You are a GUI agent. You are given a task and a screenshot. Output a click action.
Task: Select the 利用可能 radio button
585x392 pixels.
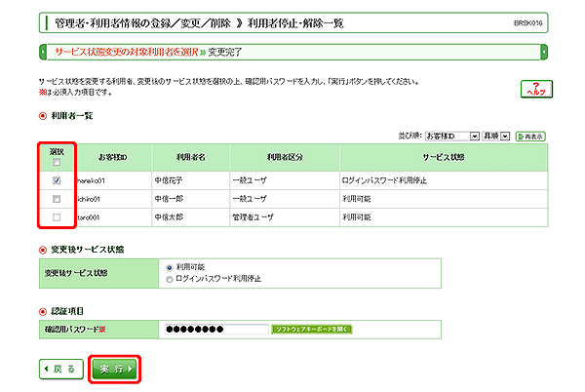(x=171, y=265)
